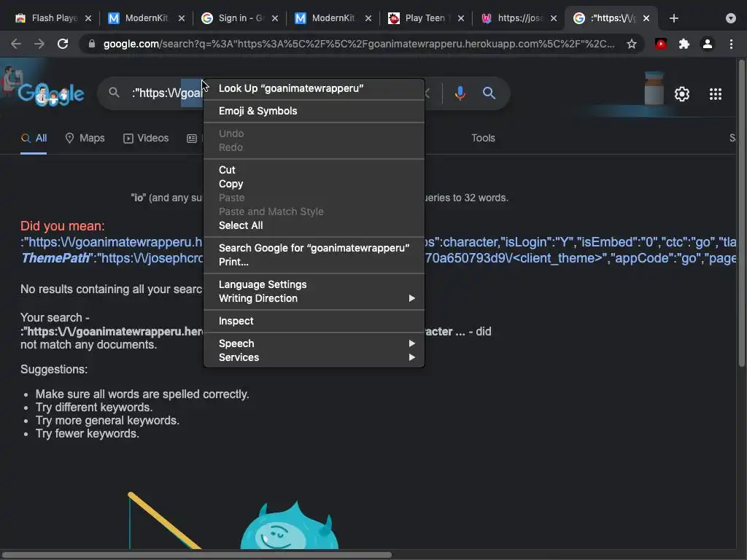The height and width of the screenshot is (560, 747).
Task: Click the browser forward arrow
Action: (39, 44)
